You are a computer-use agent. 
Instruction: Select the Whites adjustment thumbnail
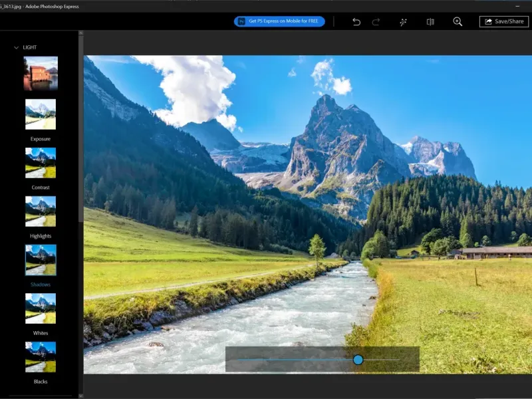[x=41, y=309]
